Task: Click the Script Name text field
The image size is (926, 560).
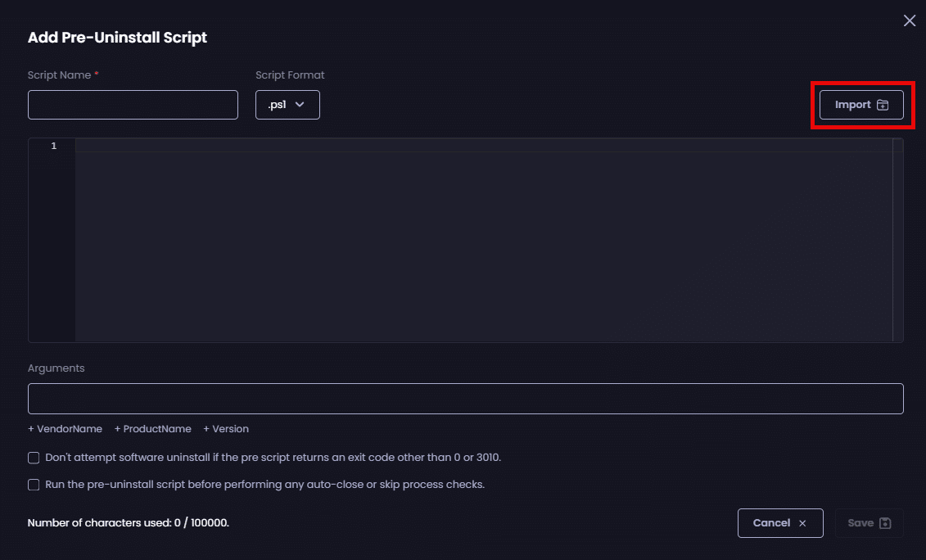Action: tap(133, 105)
